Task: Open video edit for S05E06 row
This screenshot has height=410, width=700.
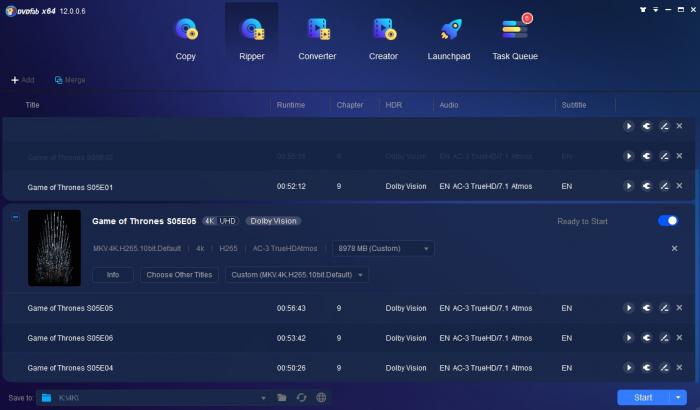Action: [664, 338]
